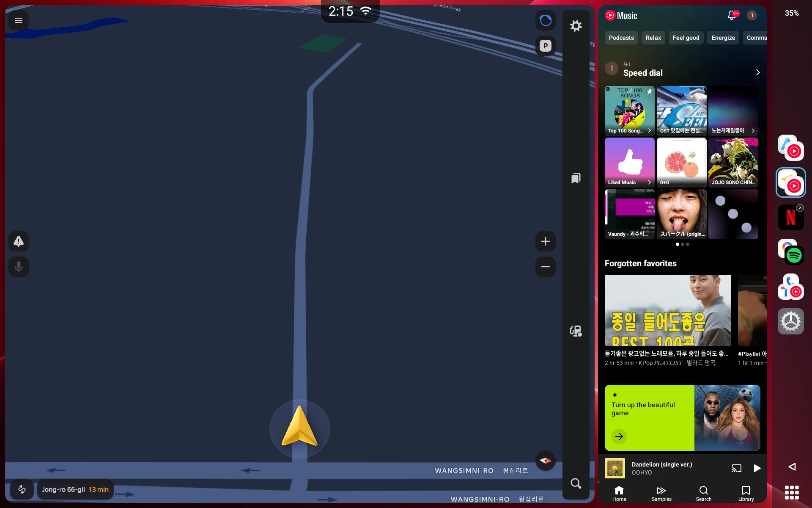Tap the Wi-Fi status icon
Viewport: 812px width, 508px height.
point(366,11)
